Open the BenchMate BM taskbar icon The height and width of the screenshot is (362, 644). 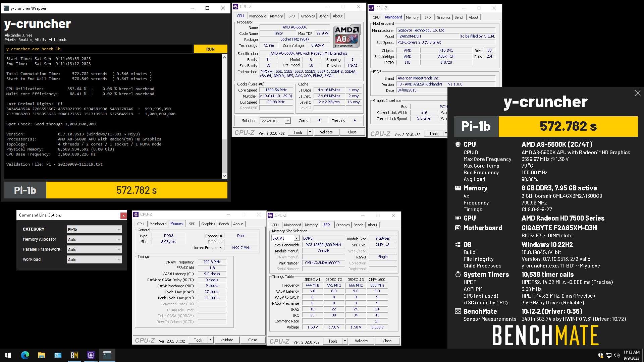tap(74, 355)
